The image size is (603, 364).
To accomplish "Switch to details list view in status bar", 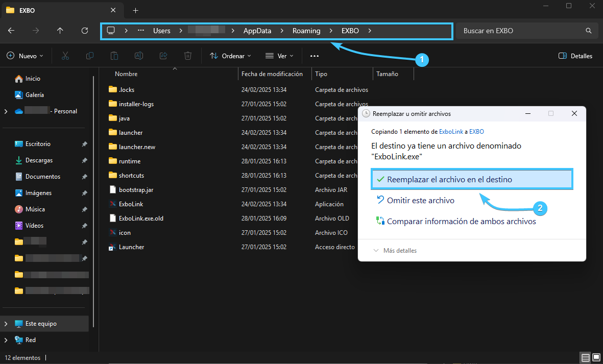I will [585, 358].
